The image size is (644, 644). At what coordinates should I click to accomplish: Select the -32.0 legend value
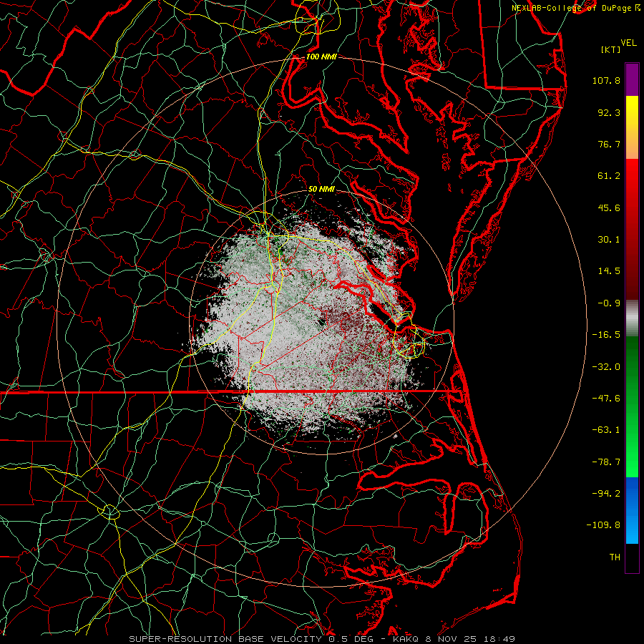(606, 367)
